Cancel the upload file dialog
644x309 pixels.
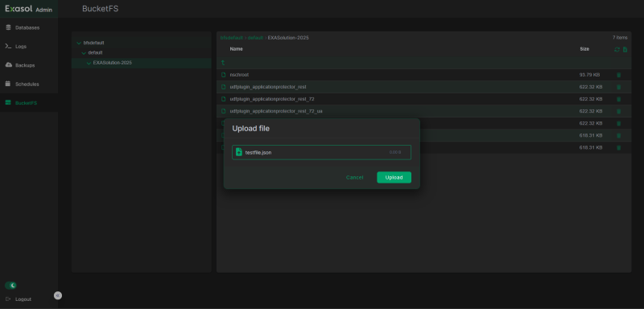coord(354,177)
